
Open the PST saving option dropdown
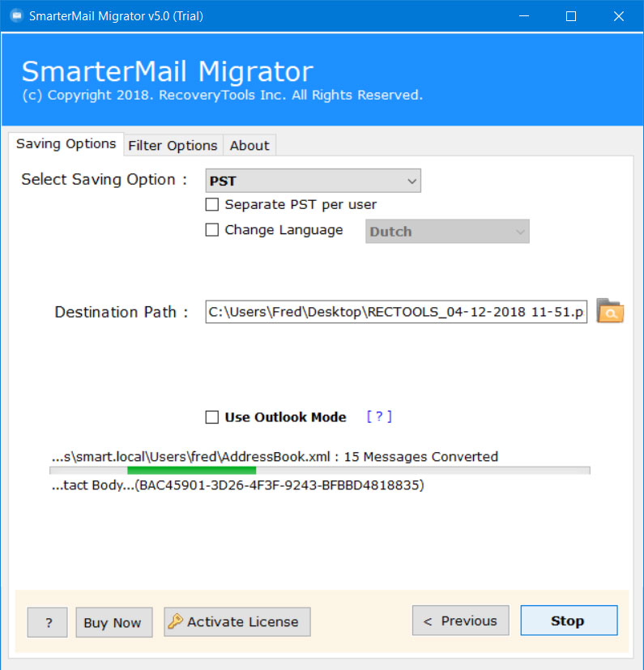click(313, 181)
